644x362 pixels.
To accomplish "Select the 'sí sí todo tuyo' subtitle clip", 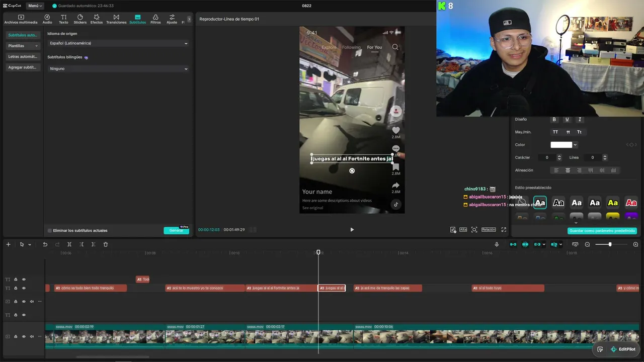I will click(x=508, y=288).
